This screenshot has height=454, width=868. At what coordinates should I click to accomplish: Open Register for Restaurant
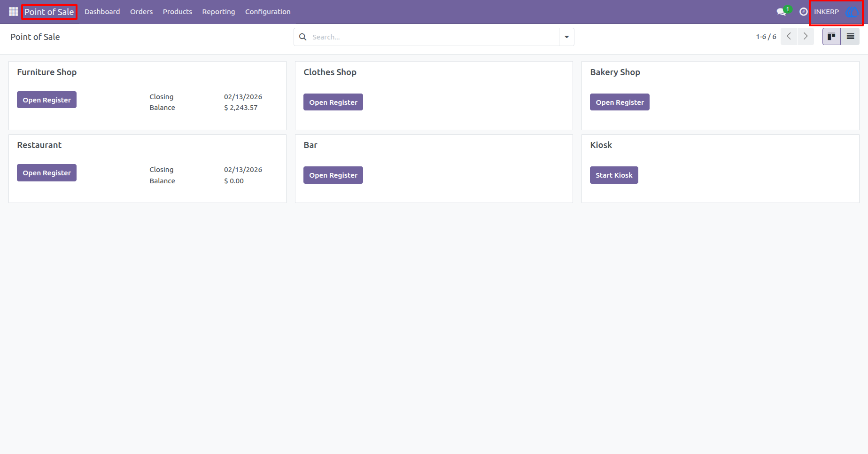coord(46,172)
